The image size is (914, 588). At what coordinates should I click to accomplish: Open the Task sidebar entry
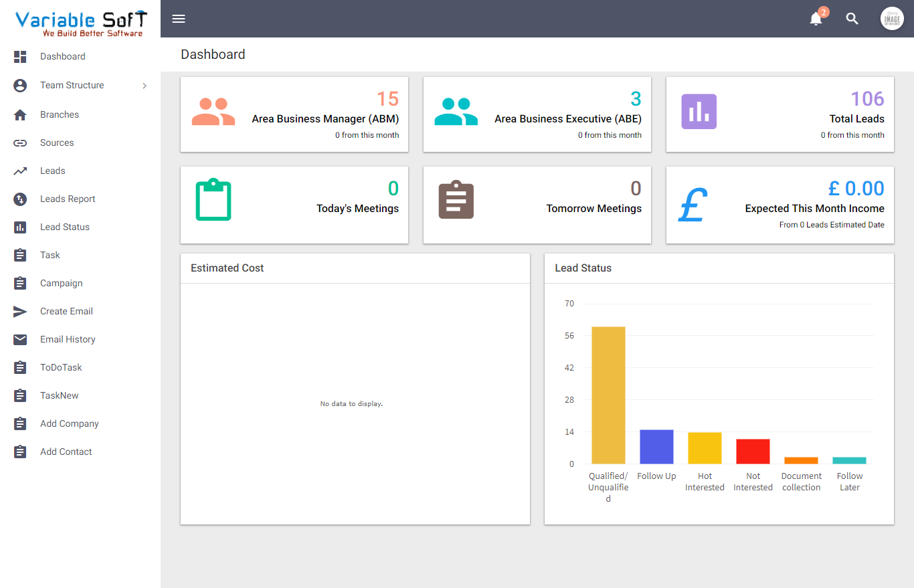(x=50, y=255)
